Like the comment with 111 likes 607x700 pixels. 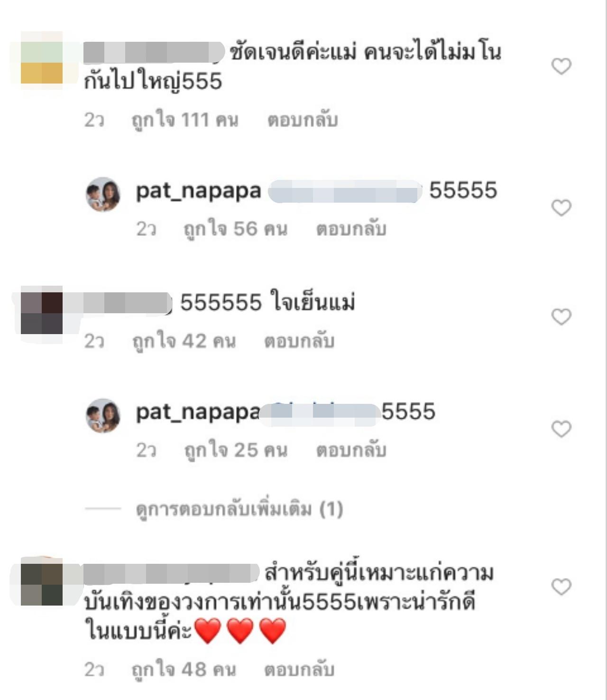coord(561,66)
